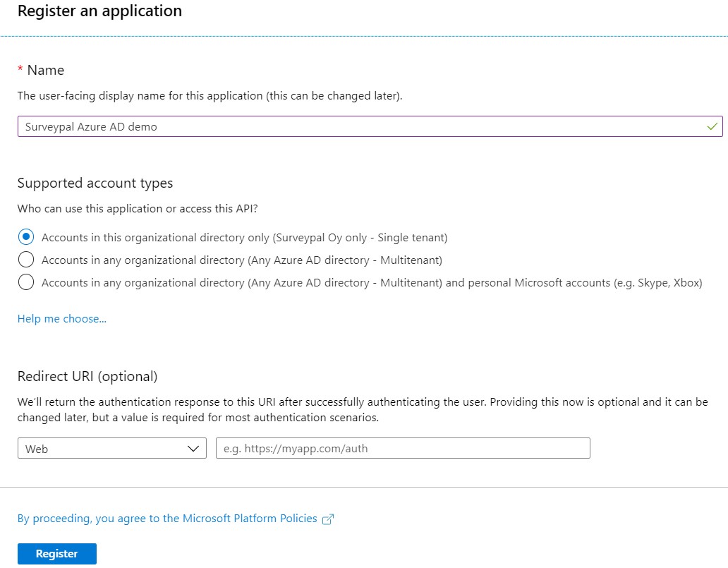
Task: Open the Help me choose link
Action: tap(62, 319)
